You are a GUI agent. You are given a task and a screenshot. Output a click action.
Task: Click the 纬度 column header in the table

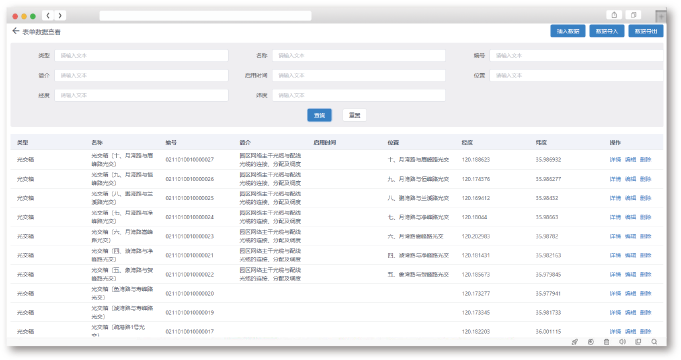click(541, 142)
